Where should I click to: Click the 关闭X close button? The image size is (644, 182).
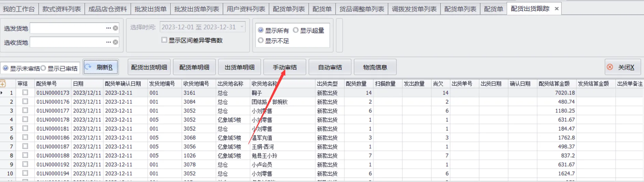point(623,67)
